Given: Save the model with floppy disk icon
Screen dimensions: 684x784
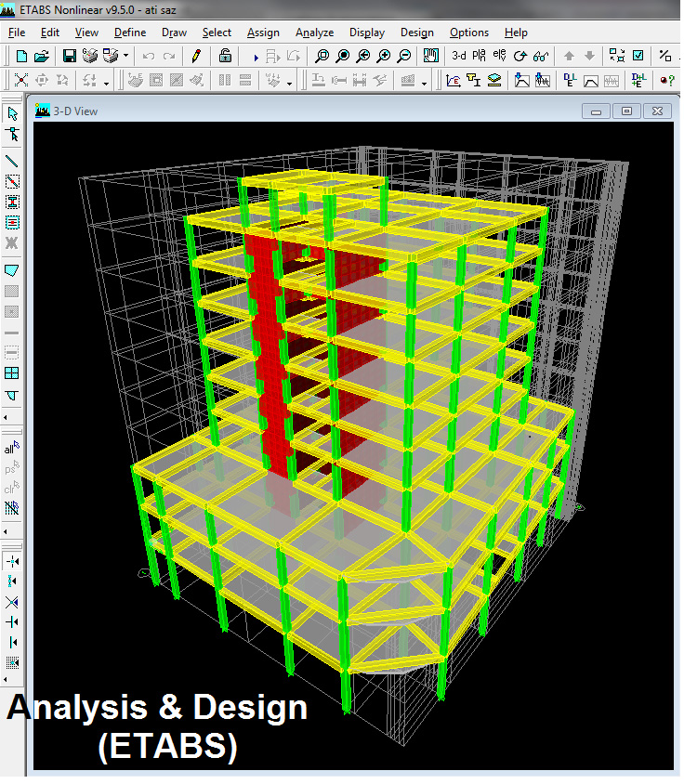Looking at the screenshot, I should 69,56.
